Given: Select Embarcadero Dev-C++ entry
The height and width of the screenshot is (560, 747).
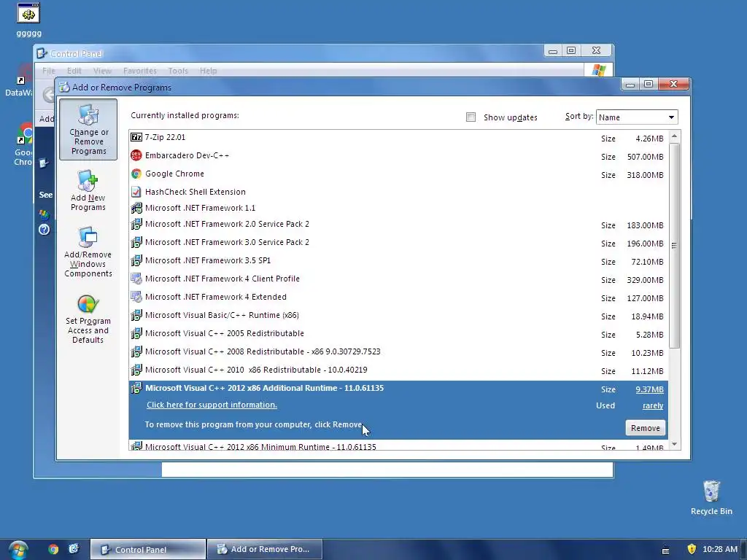Looking at the screenshot, I should [398, 156].
